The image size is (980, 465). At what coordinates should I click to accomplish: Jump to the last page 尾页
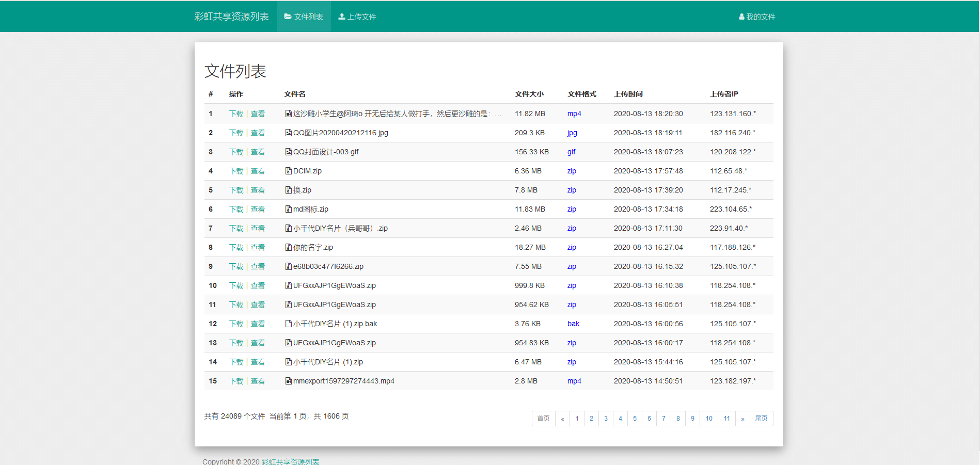pyautogui.click(x=761, y=419)
